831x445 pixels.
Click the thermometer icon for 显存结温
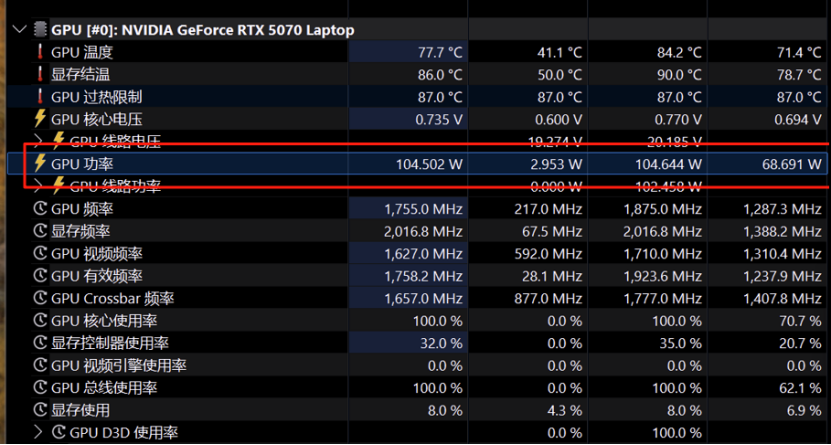(x=40, y=74)
